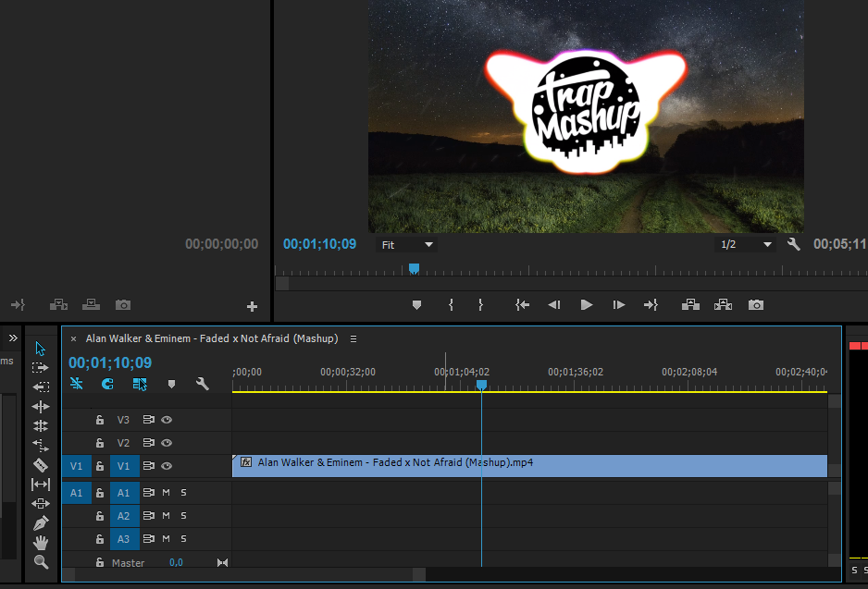Toggle A2 track targeting
This screenshot has width=868, height=589.
[124, 516]
